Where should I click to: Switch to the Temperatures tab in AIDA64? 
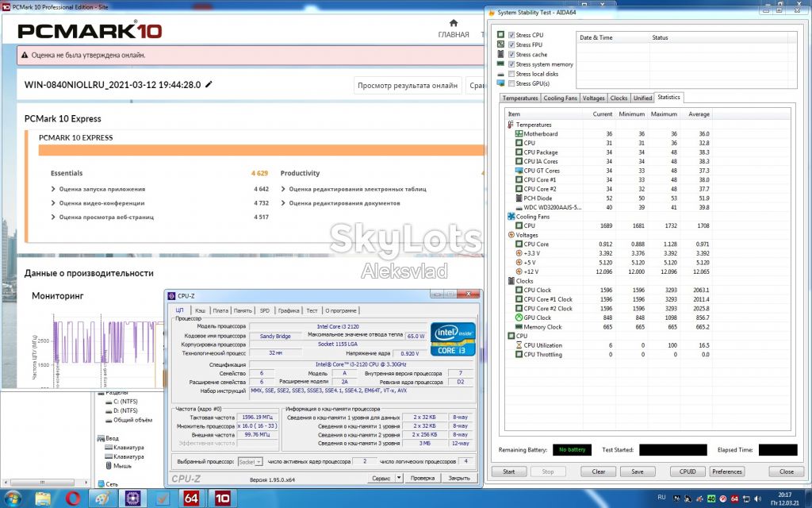pyautogui.click(x=520, y=98)
